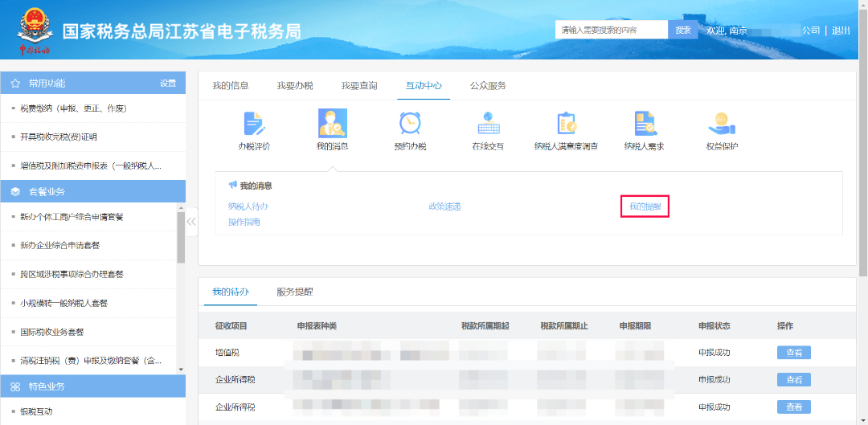Switch to the 我要办税 tab

(x=294, y=86)
